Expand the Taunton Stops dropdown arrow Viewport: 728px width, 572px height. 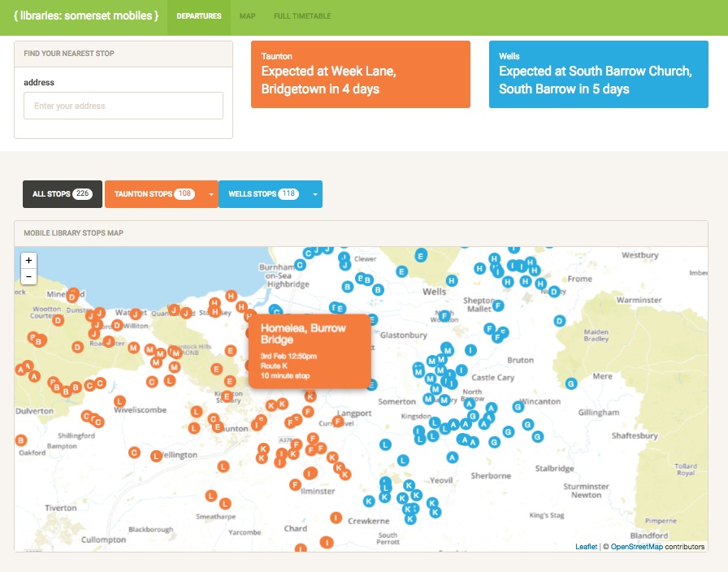click(211, 194)
